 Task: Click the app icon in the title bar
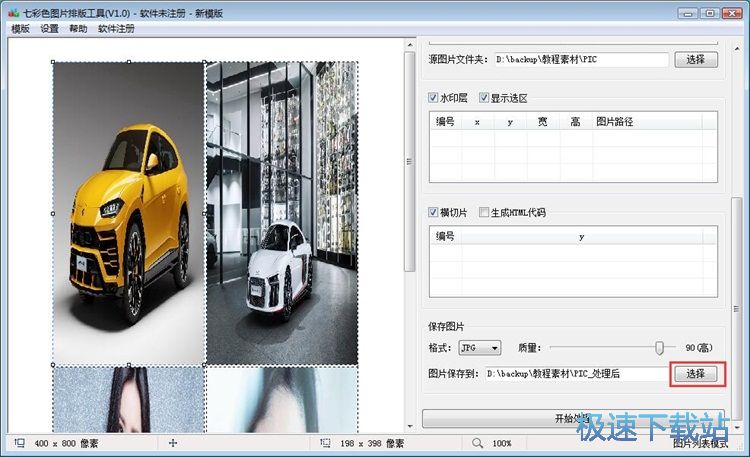click(x=13, y=13)
